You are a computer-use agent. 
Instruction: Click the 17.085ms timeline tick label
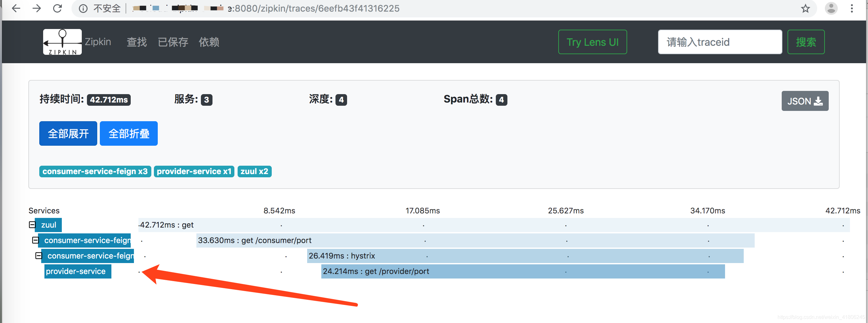[x=422, y=211]
